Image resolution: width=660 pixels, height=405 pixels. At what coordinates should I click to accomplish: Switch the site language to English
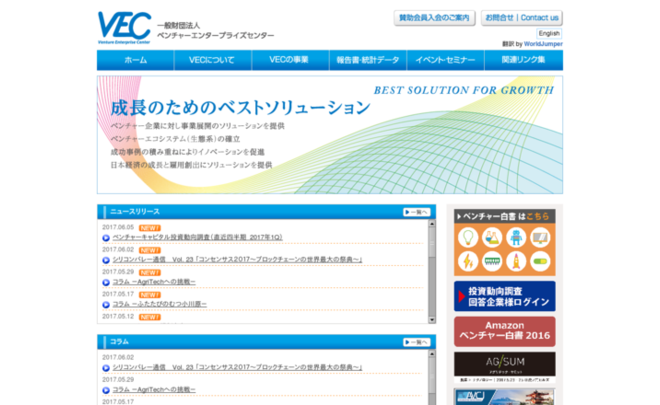(x=549, y=33)
